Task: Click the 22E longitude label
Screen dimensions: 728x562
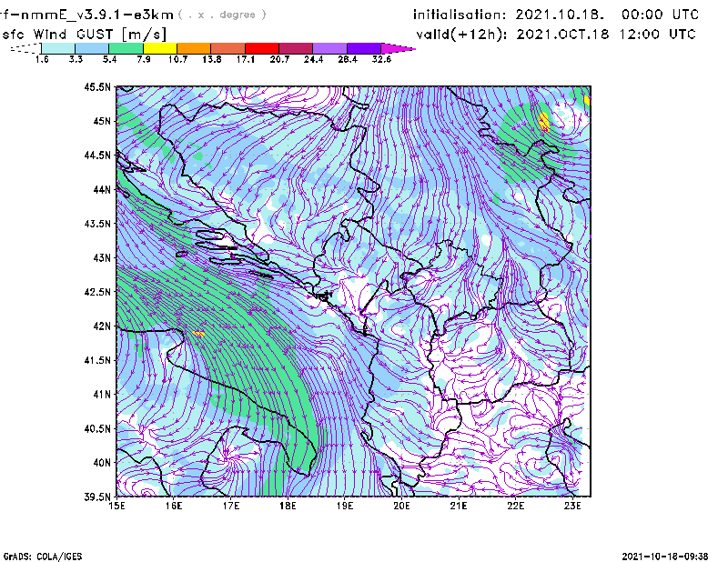Action: [515, 506]
